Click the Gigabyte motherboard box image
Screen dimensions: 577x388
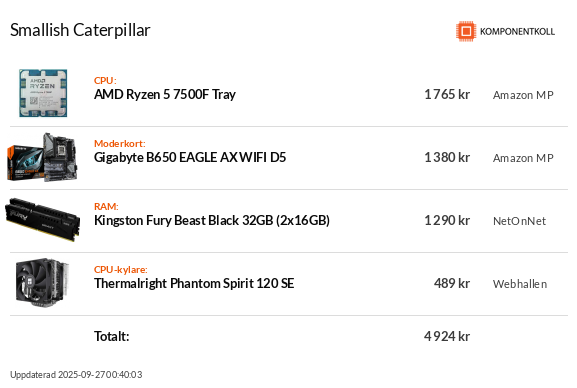point(43,157)
